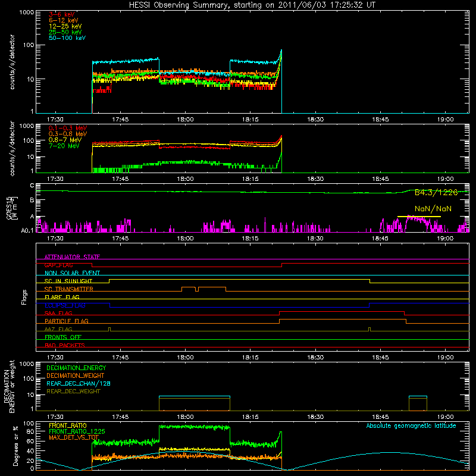Select the SC_TRANSMITTER flag label

tap(69, 289)
